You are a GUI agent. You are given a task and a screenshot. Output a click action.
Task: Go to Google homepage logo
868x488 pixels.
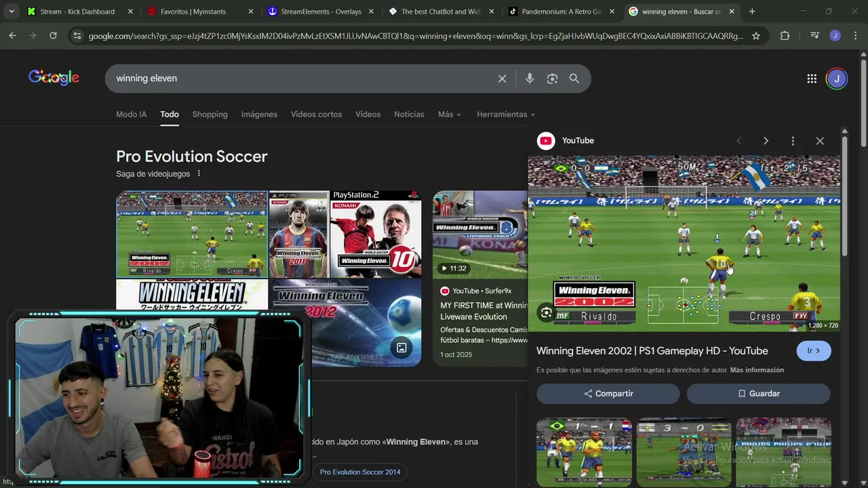54,78
